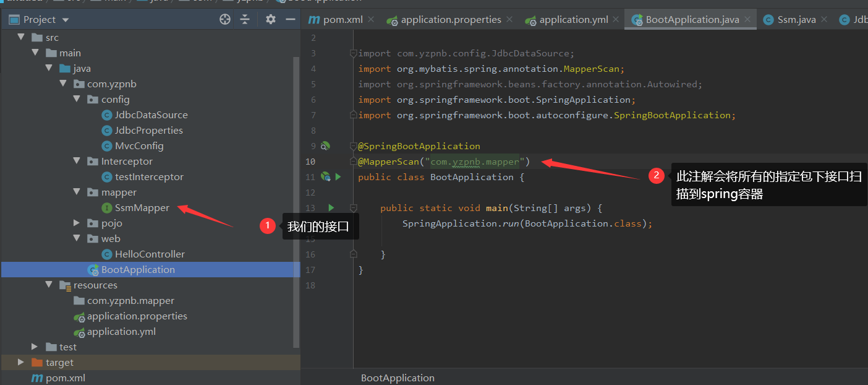Click the @SpringBootApplication annotation on line 9
The image size is (868, 385).
coord(419,146)
